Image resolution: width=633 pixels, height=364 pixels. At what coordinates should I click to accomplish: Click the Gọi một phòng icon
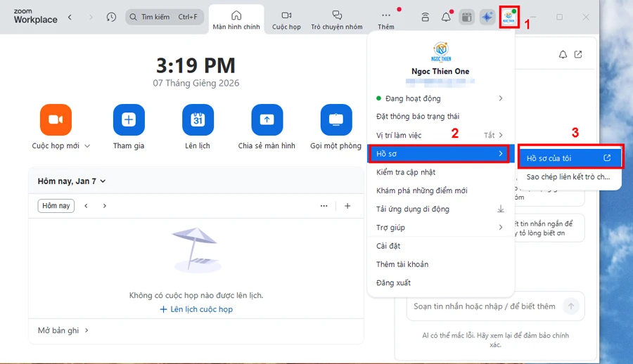click(336, 119)
